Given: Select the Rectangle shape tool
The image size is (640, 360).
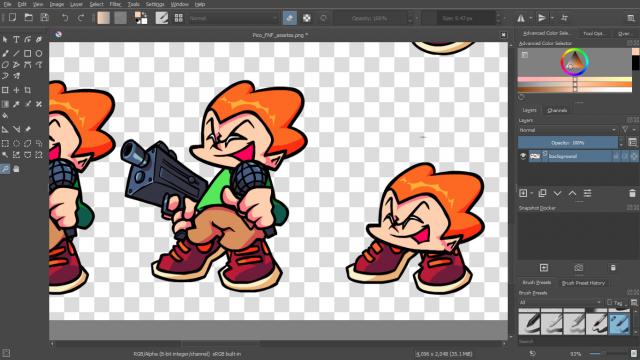Looking at the screenshot, I should coord(27,53).
